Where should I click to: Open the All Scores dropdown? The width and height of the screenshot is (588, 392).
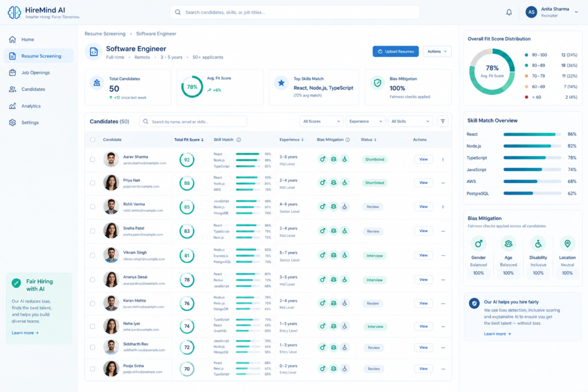coord(322,122)
